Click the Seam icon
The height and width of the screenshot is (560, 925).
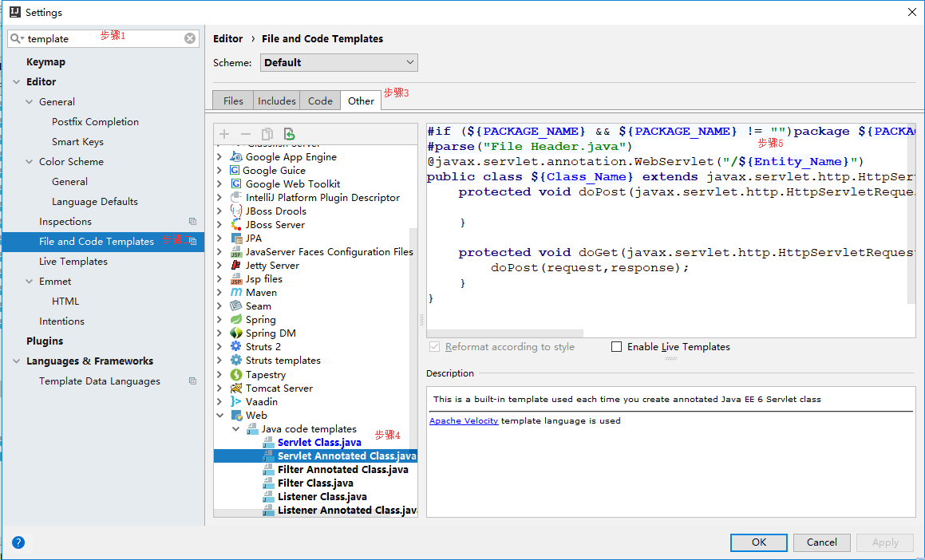[236, 306]
